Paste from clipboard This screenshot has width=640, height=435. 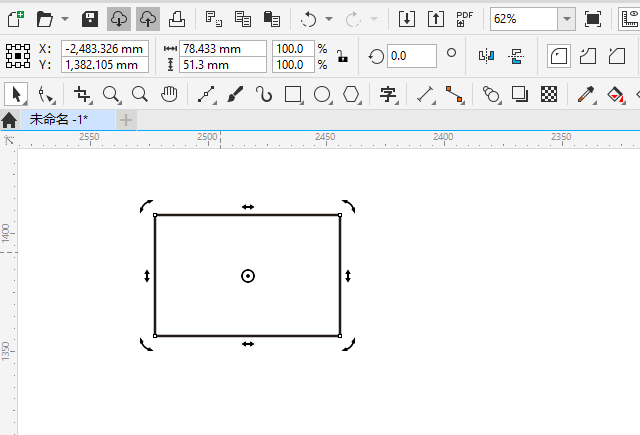[272, 19]
